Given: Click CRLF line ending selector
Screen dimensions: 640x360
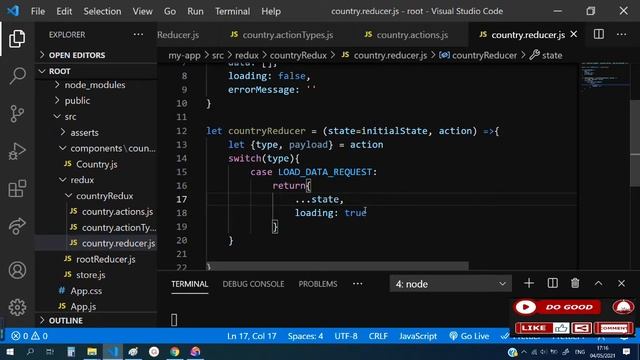Looking at the screenshot, I should (x=378, y=336).
